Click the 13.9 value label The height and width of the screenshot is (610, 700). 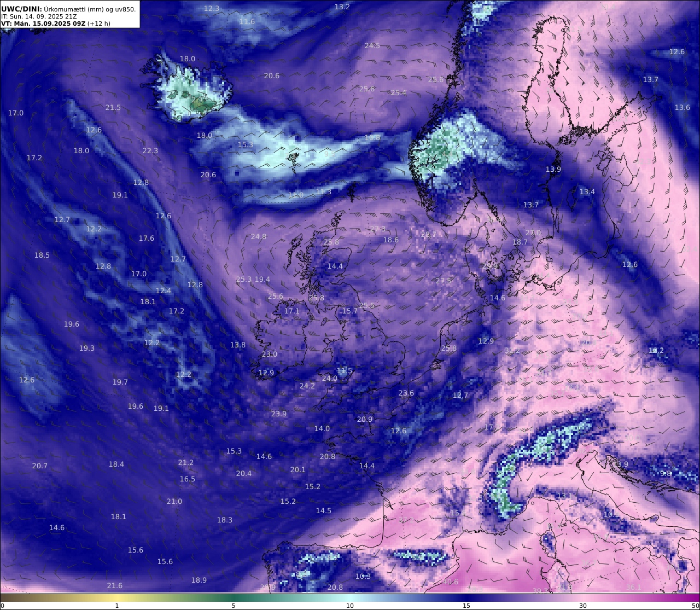[x=553, y=169]
